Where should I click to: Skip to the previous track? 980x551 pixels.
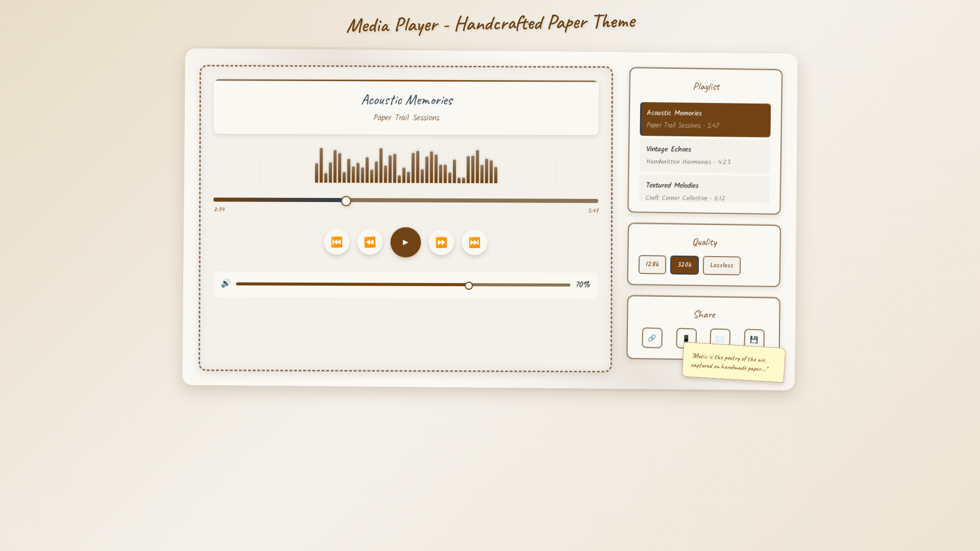click(x=336, y=242)
